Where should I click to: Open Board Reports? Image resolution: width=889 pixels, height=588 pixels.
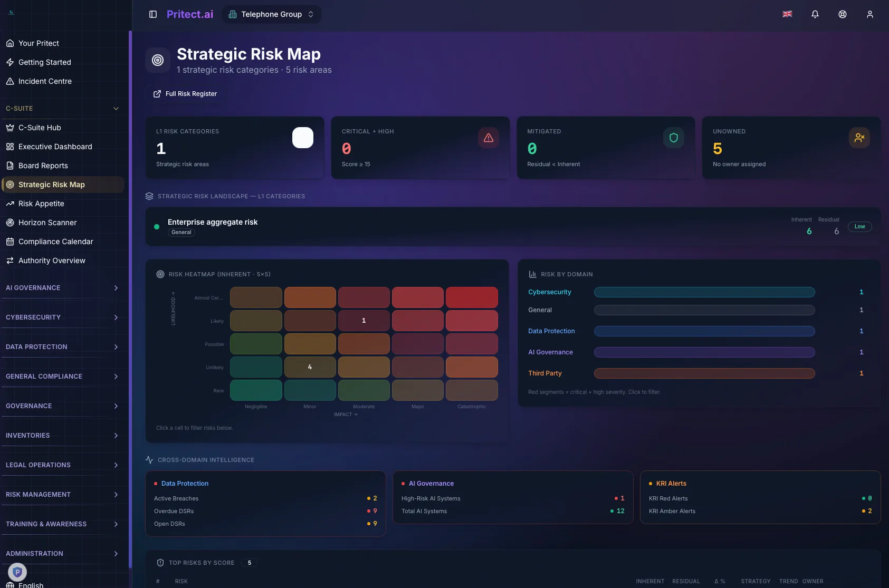click(62, 166)
